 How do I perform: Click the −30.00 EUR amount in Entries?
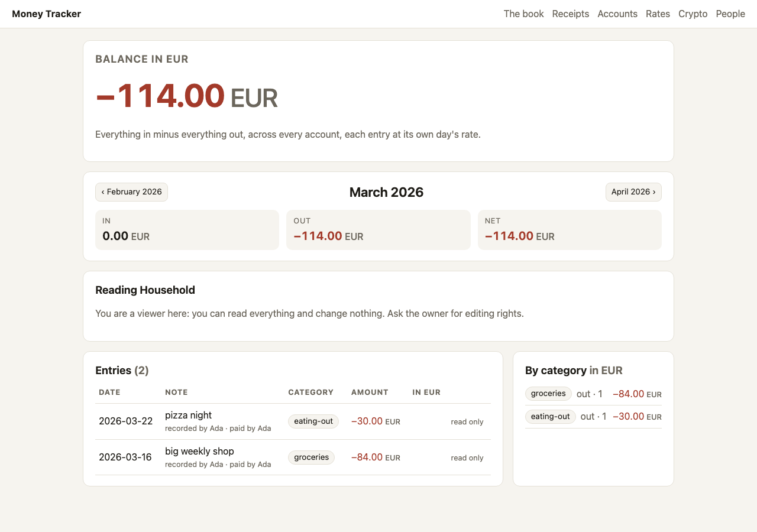click(376, 421)
